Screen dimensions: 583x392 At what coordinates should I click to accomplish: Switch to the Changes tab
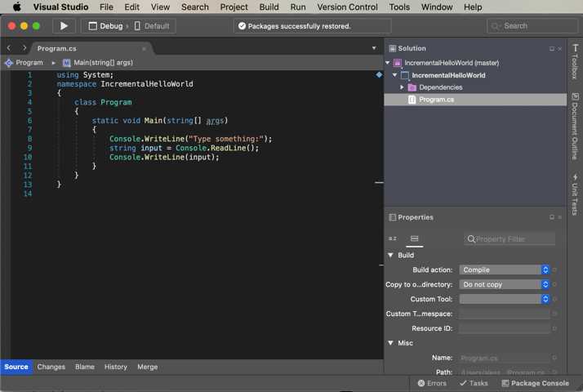(x=51, y=367)
